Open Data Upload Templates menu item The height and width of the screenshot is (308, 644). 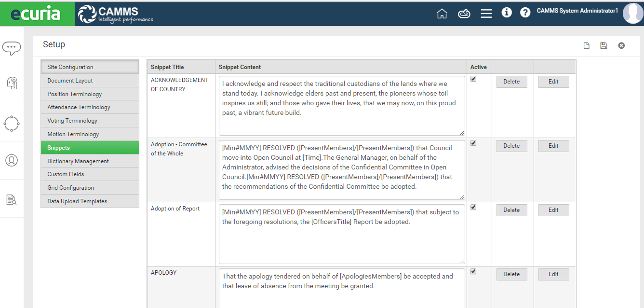90,201
